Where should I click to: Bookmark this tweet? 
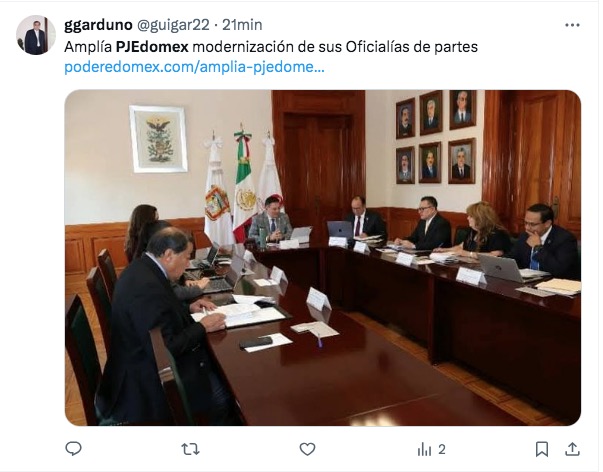click(542, 449)
